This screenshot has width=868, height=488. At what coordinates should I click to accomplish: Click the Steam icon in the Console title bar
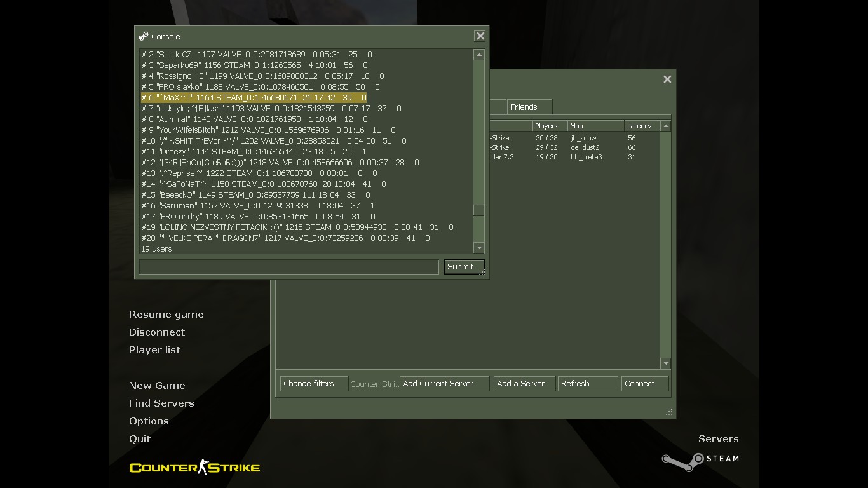(144, 36)
